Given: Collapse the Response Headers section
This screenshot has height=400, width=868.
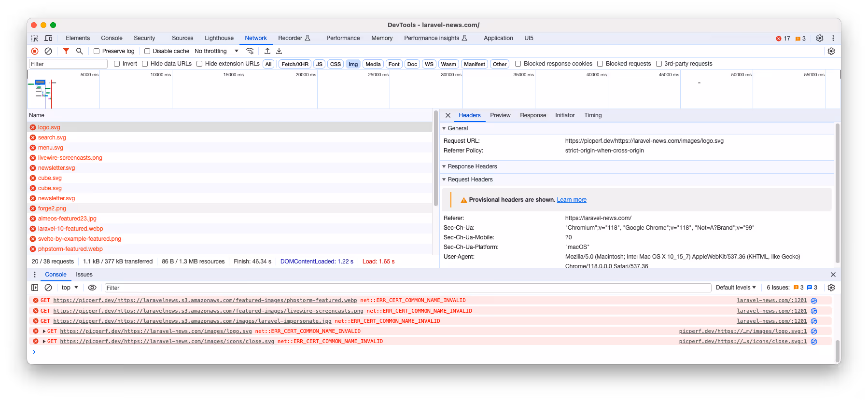Looking at the screenshot, I should tap(444, 166).
